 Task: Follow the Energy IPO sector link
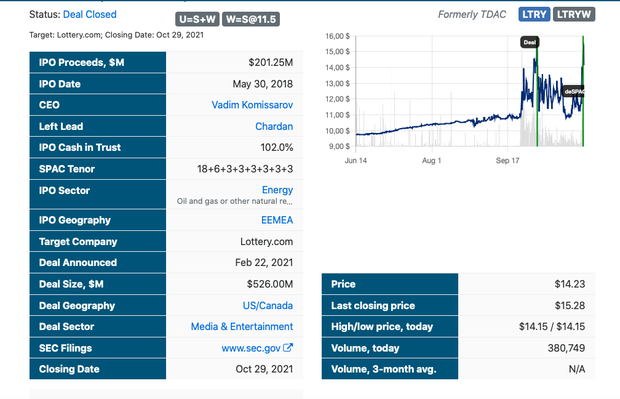pyautogui.click(x=277, y=190)
